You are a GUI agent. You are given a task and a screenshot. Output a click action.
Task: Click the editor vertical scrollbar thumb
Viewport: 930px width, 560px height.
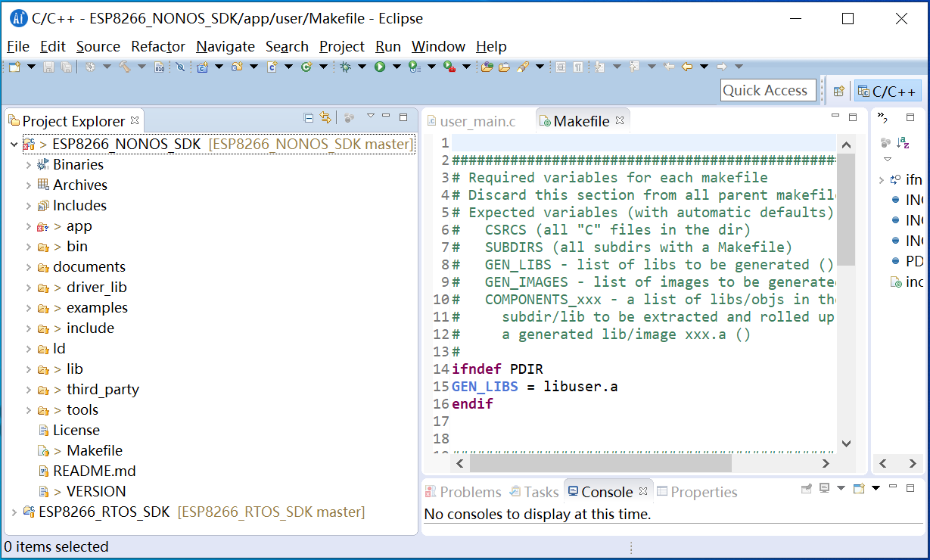(846, 210)
